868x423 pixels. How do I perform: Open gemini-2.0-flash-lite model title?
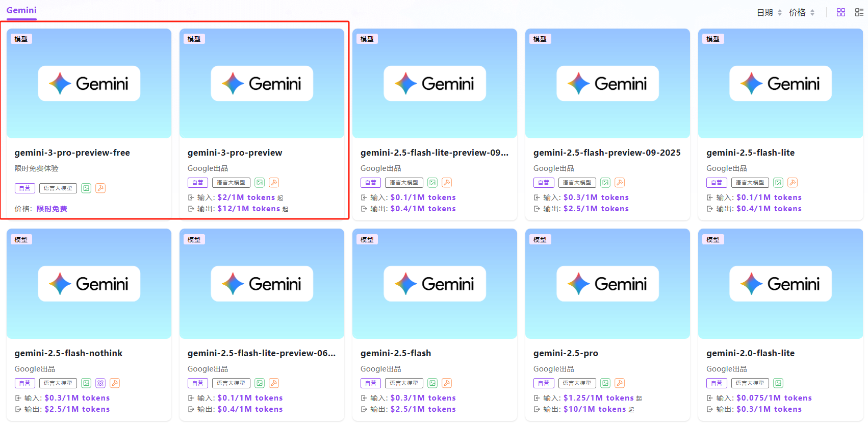click(x=750, y=353)
